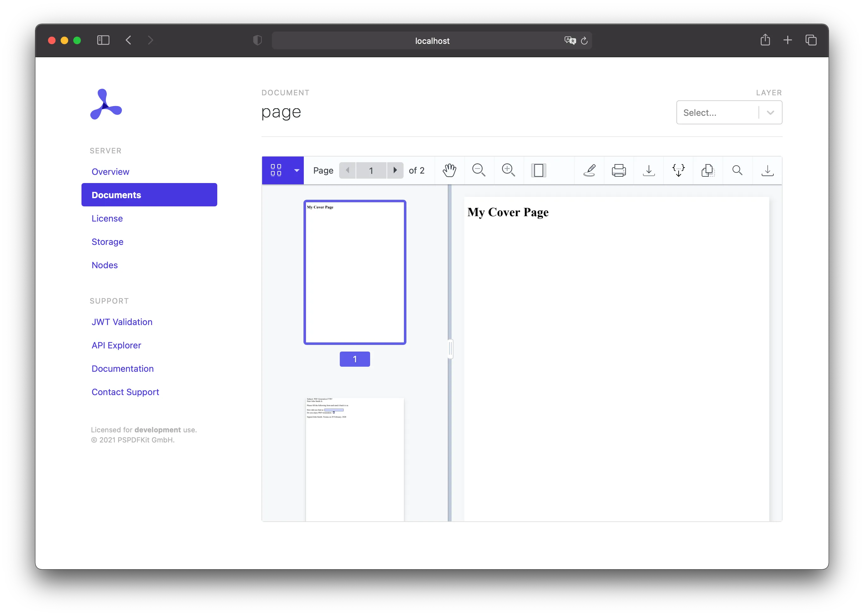Open the document JSON export tool
This screenshot has width=864, height=616.
678,170
